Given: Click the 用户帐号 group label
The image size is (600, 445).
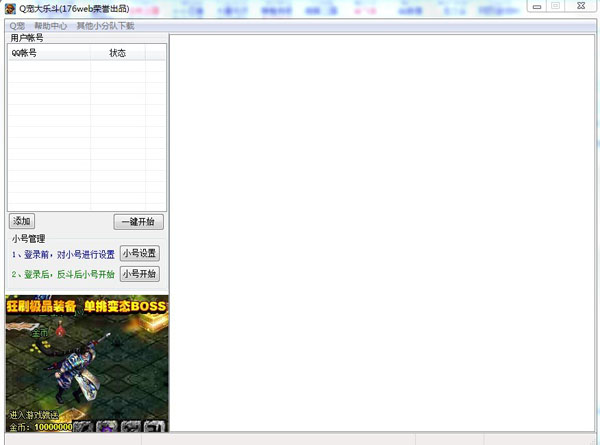Looking at the screenshot, I should click(27, 38).
